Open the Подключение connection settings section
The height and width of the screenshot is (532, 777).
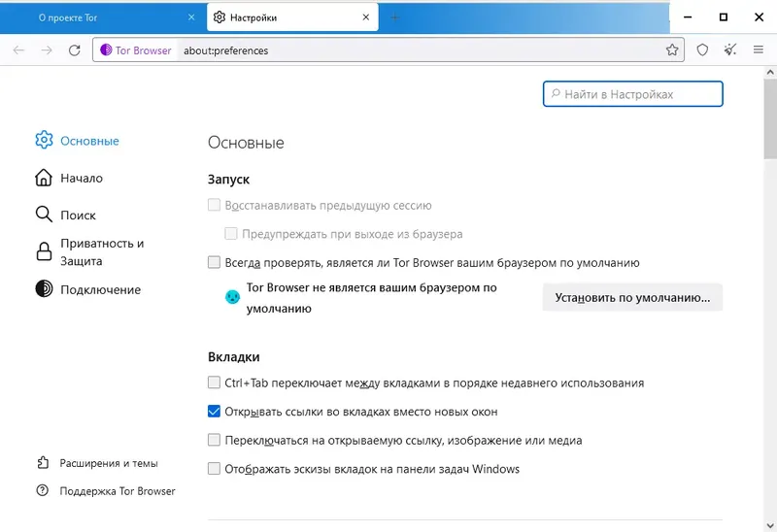[x=88, y=289]
